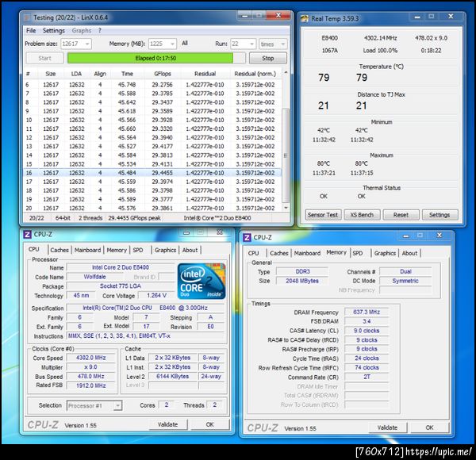The image size is (476, 460).
Task: Switch to About tab in right CPU-Z
Action: 410,253
